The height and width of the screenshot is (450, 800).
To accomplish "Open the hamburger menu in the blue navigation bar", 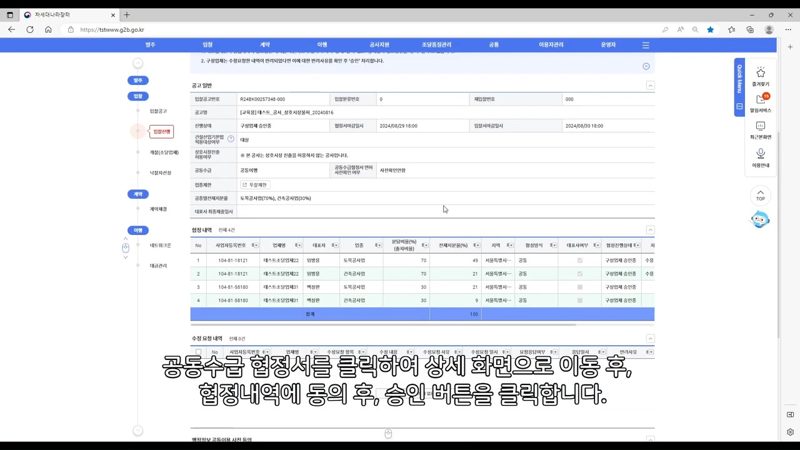I will 645,45.
